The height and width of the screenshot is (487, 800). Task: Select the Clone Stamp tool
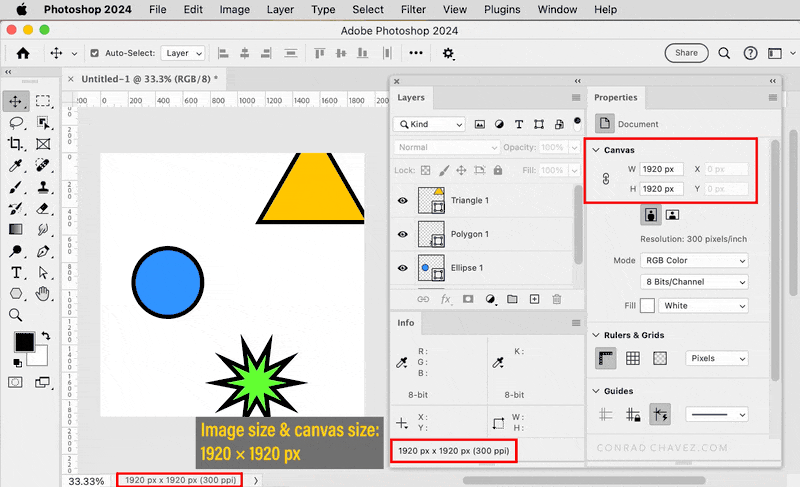pyautogui.click(x=43, y=187)
